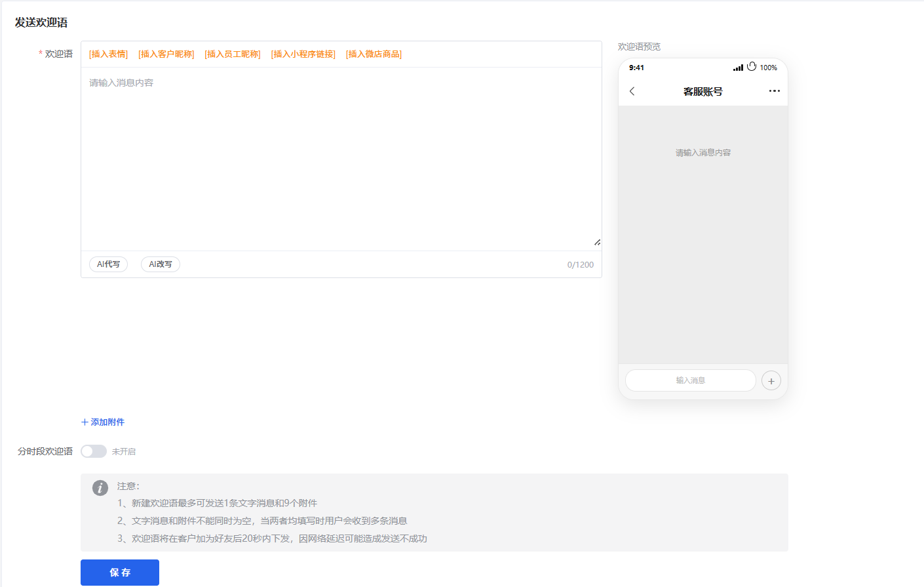Click the 0/1200 character counter
Screen dimensions: 924x587
tap(581, 265)
